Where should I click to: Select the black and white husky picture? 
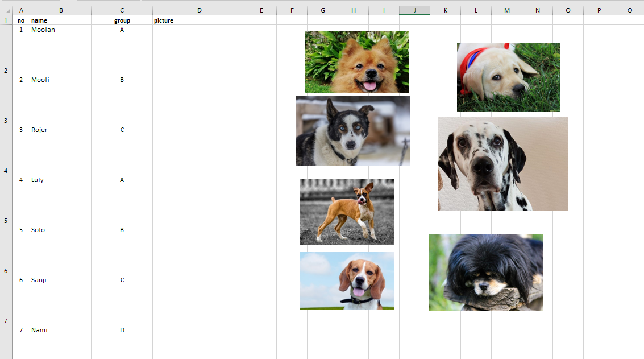352,131
